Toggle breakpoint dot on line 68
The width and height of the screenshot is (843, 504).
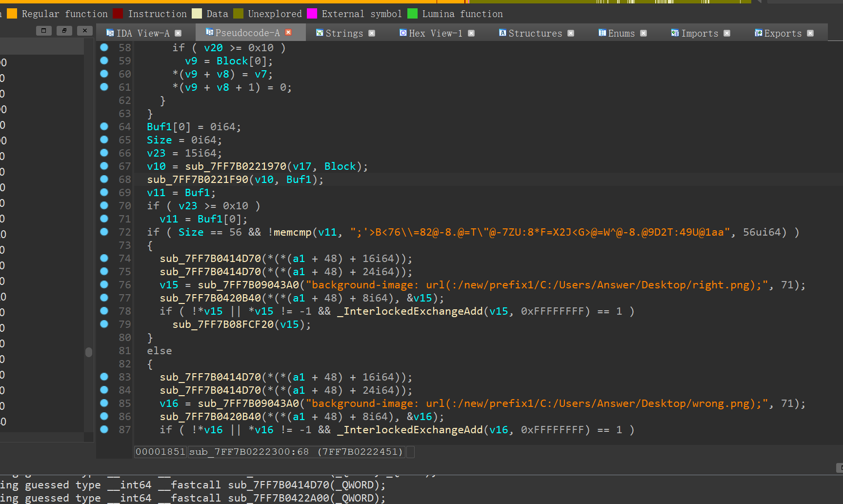point(104,179)
